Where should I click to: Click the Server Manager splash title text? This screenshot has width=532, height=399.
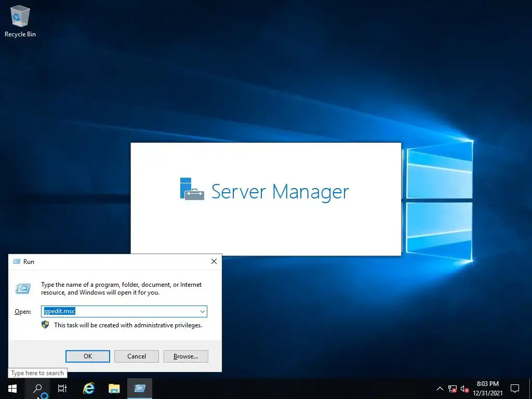(280, 192)
